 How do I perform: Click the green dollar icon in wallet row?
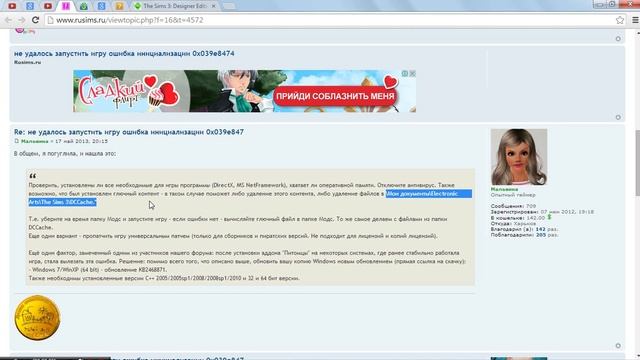(x=549, y=217)
